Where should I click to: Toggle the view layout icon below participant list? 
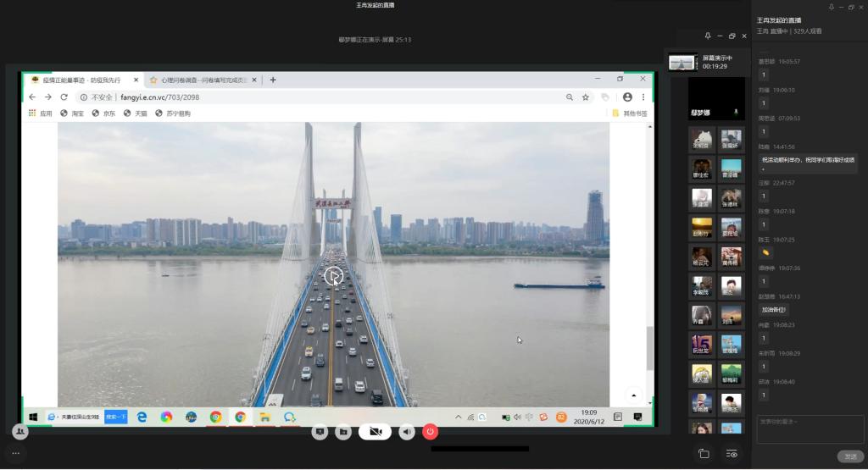[704, 454]
